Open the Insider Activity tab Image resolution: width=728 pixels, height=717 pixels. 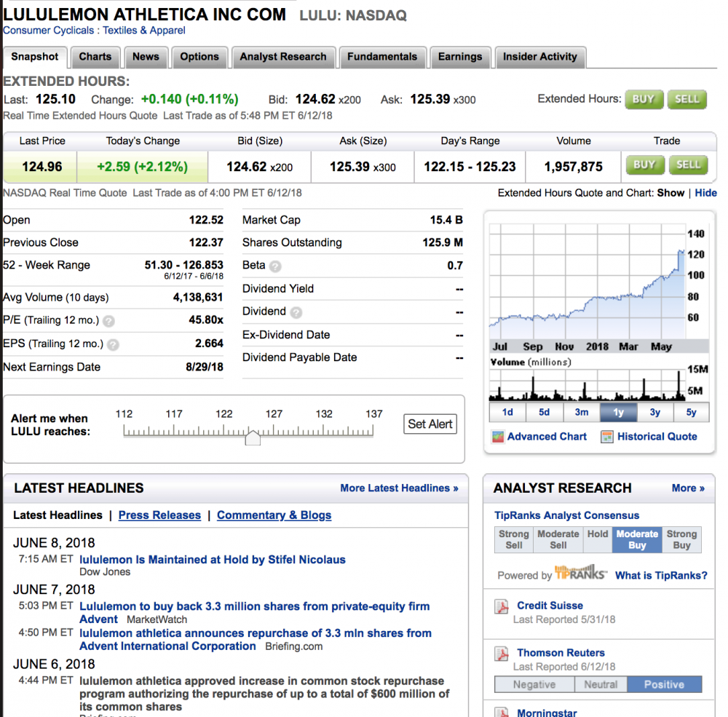point(539,57)
